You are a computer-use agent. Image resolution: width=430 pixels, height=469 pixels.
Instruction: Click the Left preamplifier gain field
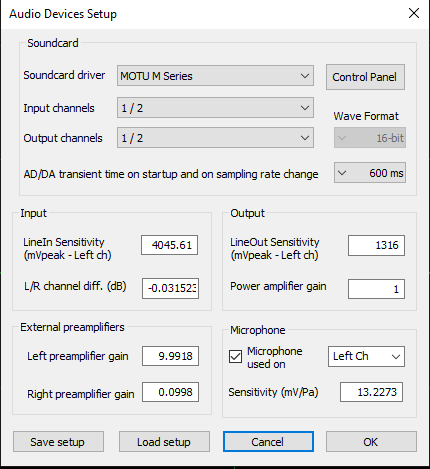click(170, 356)
